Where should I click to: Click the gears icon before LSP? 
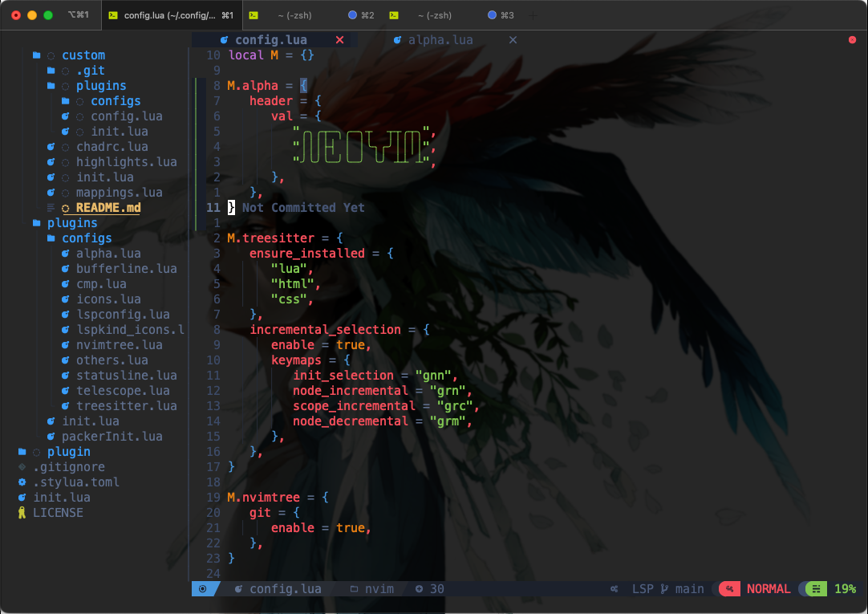point(614,589)
